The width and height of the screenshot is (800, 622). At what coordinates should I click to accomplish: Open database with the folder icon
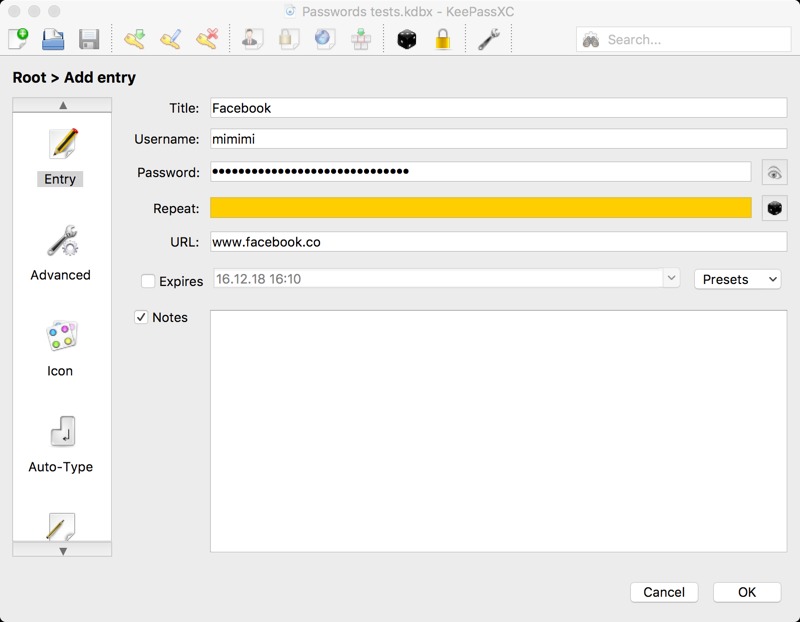tap(53, 39)
